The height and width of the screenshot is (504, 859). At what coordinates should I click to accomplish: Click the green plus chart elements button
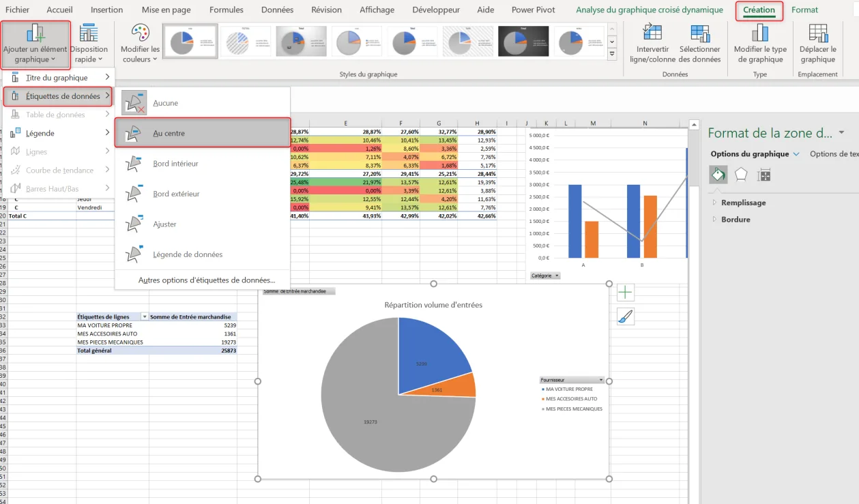pos(626,293)
